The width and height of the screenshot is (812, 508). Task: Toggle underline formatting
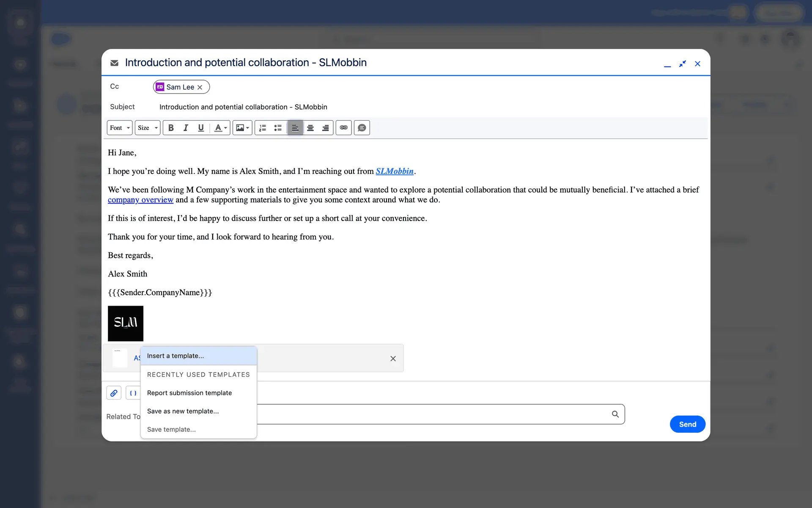tap(201, 128)
